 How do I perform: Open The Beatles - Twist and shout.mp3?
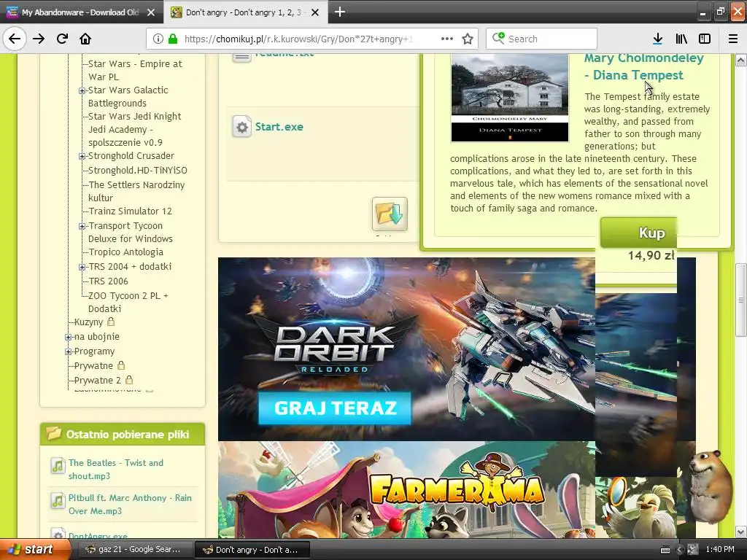pos(116,469)
